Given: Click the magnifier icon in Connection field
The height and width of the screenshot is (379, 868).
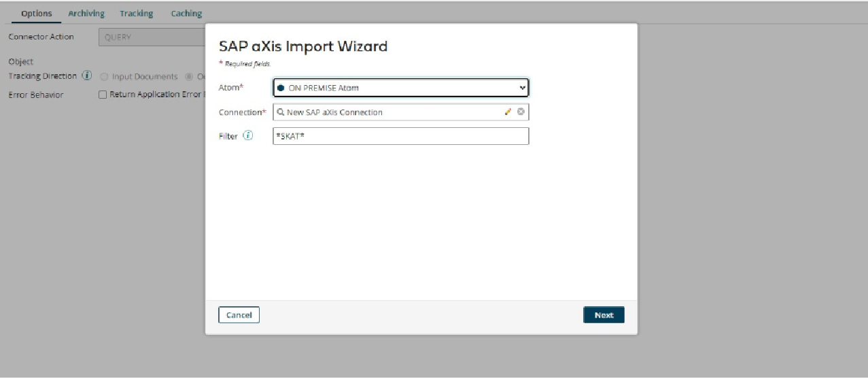Looking at the screenshot, I should [281, 112].
